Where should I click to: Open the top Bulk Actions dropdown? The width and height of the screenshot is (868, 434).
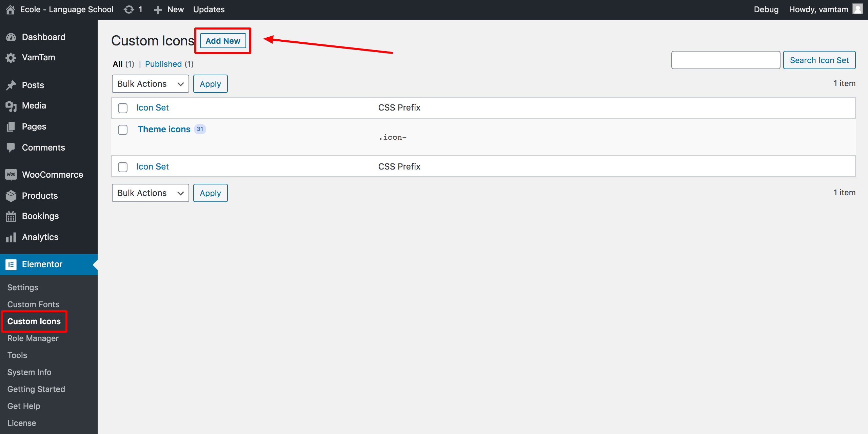click(x=150, y=84)
